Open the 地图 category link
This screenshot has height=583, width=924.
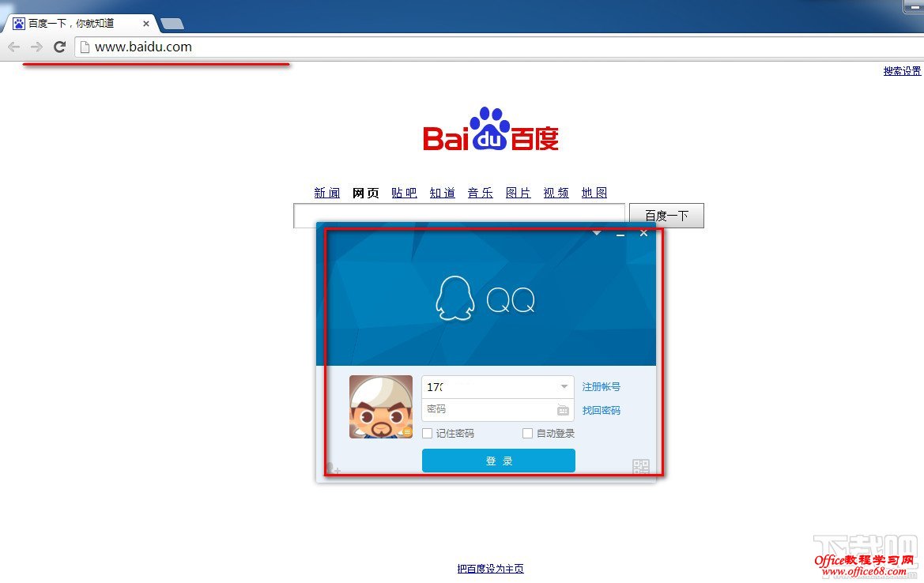594,193
